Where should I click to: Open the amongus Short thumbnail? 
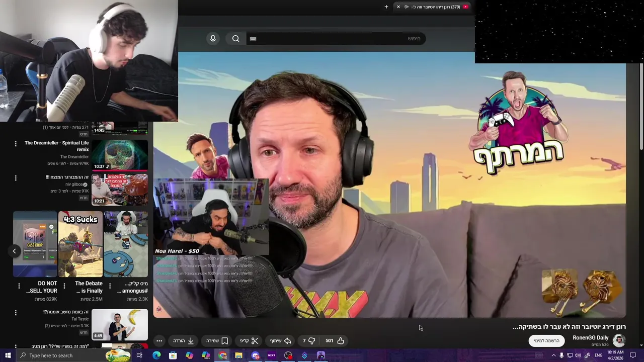[126, 244]
